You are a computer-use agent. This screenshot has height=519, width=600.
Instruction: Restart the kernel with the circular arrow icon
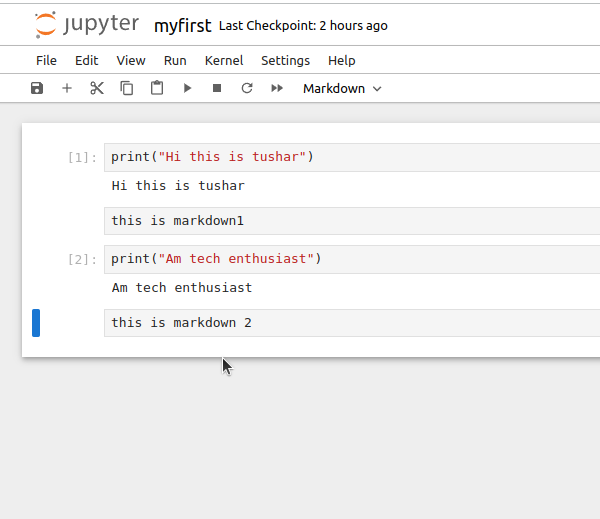247,88
